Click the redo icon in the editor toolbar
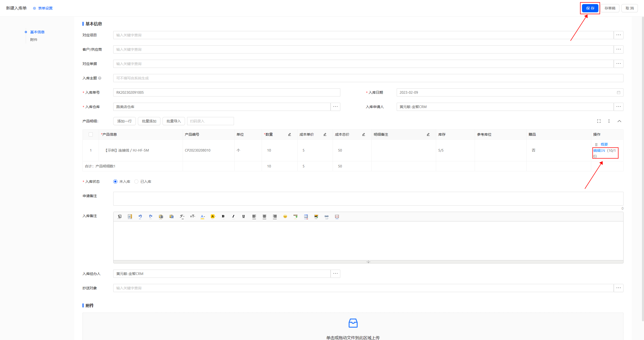Viewport: 644px width, 340px height. 150,216
